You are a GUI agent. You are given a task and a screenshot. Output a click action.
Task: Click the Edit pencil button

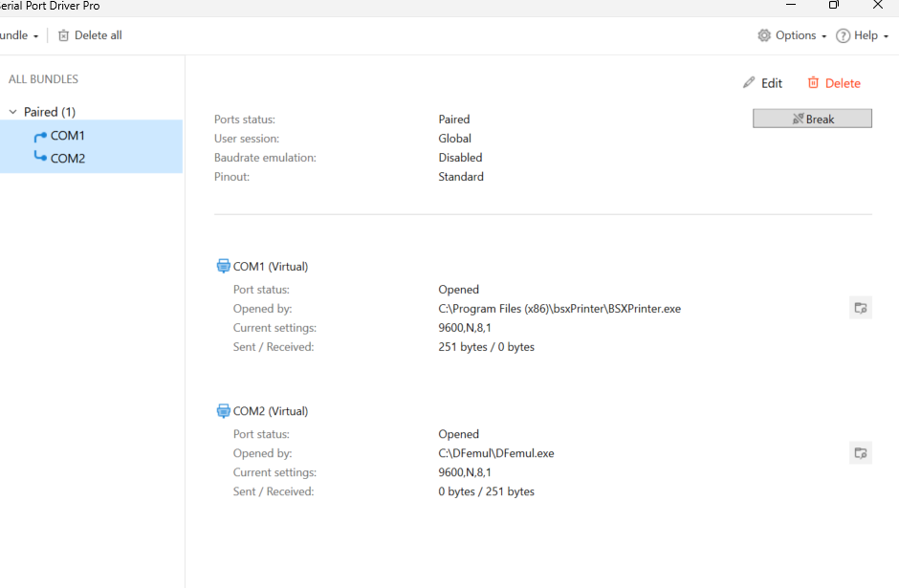point(762,83)
